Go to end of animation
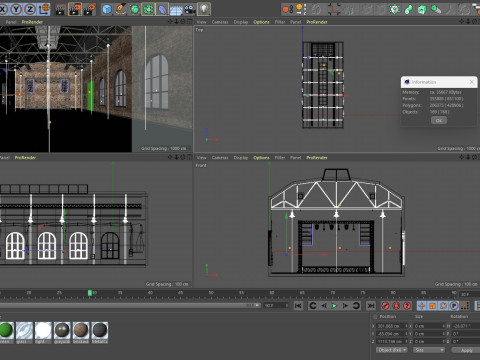The height and width of the screenshot is (360, 480). tap(370, 305)
